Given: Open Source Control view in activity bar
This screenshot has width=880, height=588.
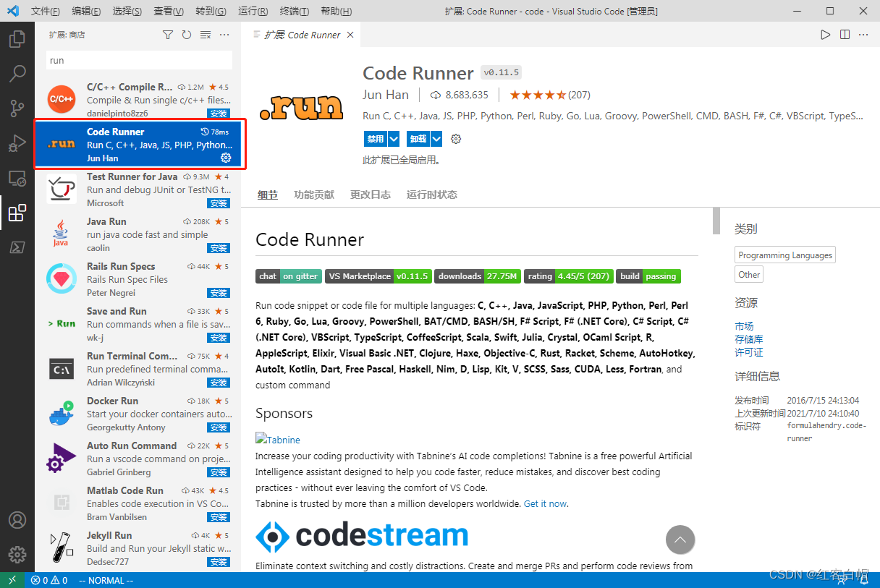Looking at the screenshot, I should [x=17, y=108].
